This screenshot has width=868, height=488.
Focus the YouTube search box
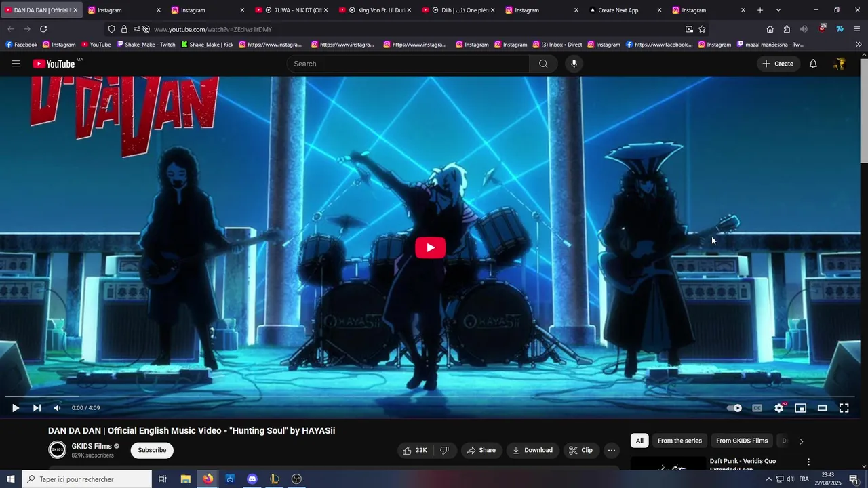[408, 64]
